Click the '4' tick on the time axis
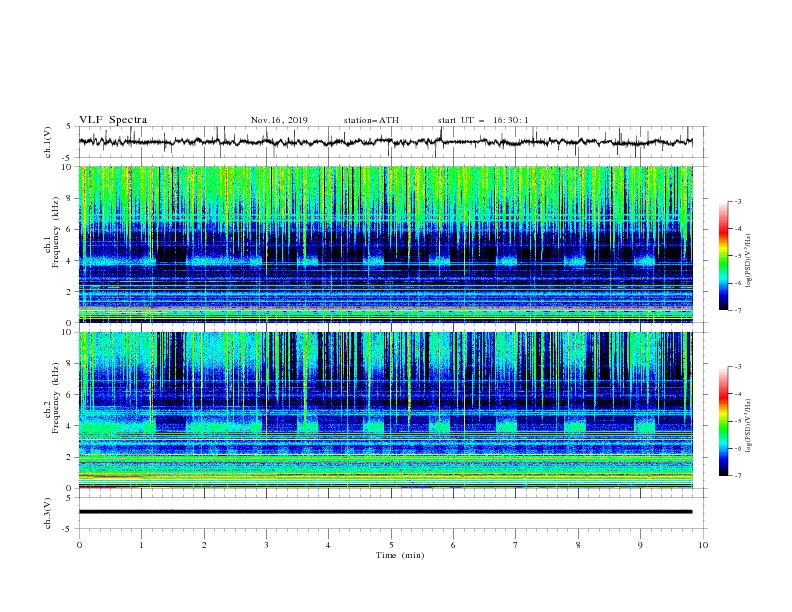Image resolution: width=792 pixels, height=612 pixels. click(329, 545)
